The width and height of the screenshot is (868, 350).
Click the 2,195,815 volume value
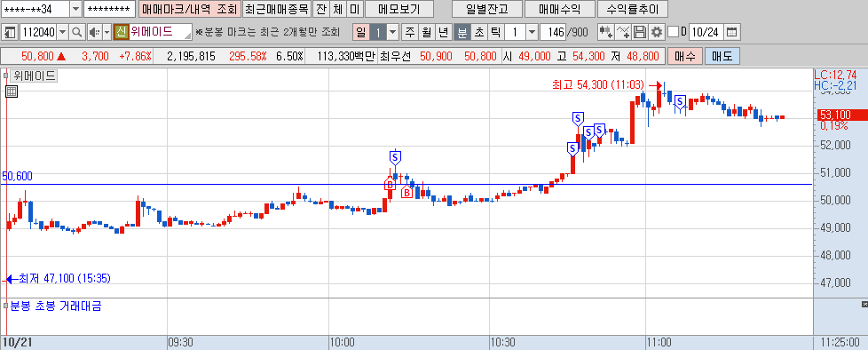point(191,57)
